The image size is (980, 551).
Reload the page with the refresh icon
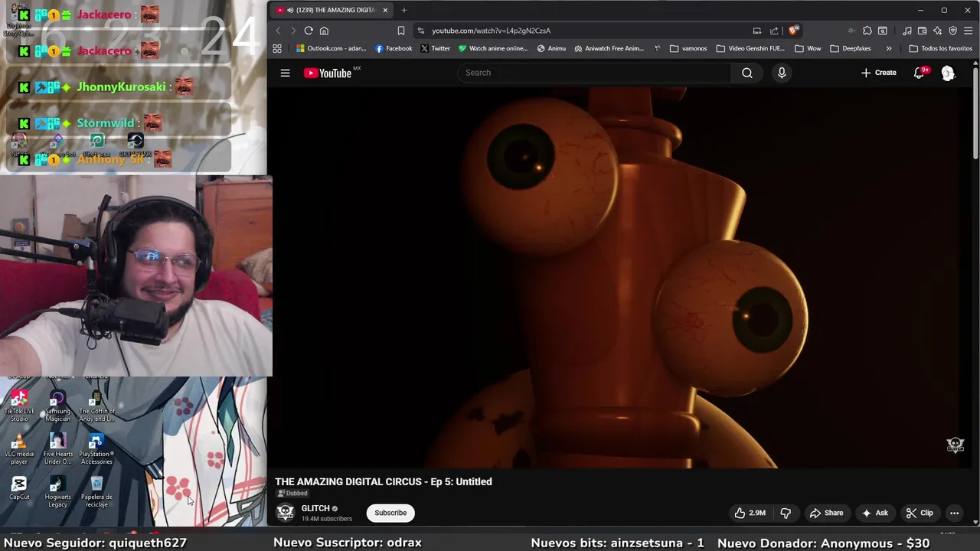309,31
